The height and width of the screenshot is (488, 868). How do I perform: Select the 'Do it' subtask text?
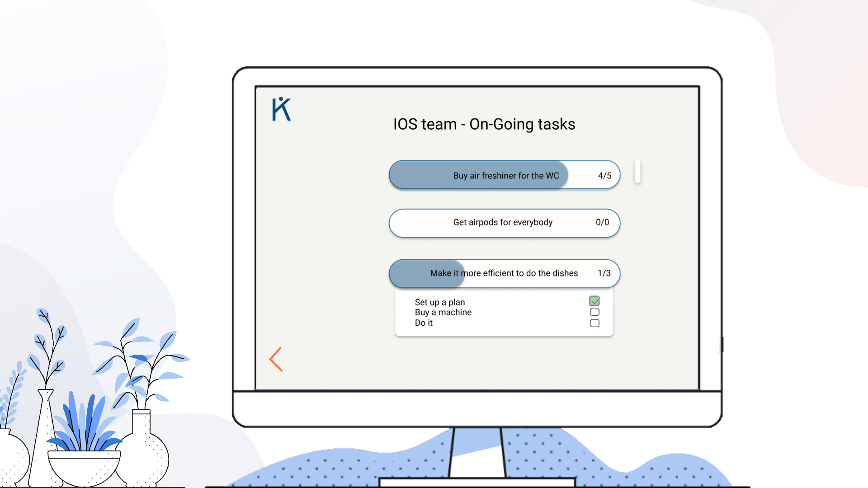point(424,323)
